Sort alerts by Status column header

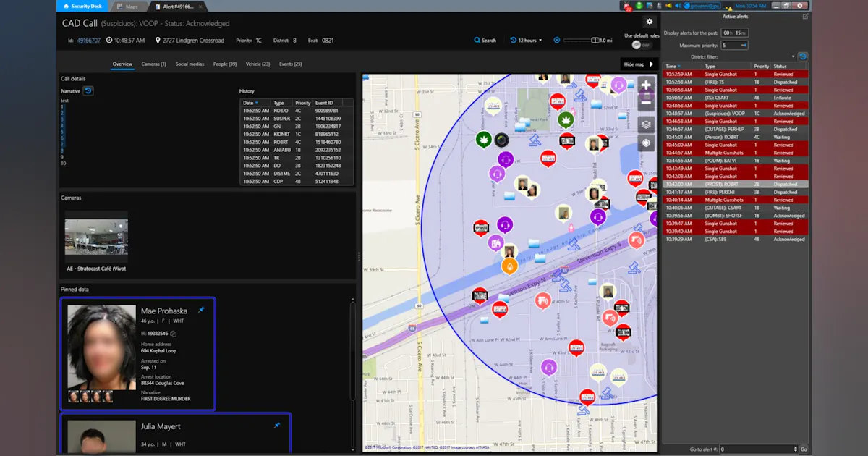click(x=790, y=66)
